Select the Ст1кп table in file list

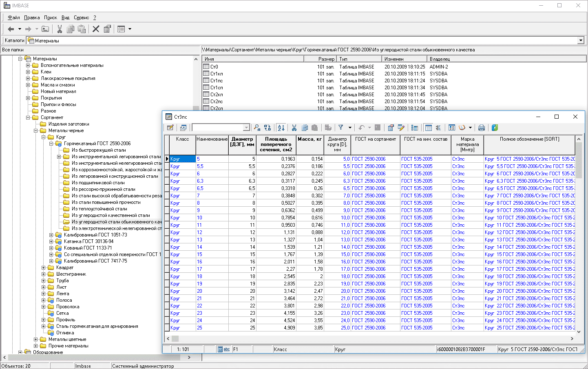tap(217, 74)
